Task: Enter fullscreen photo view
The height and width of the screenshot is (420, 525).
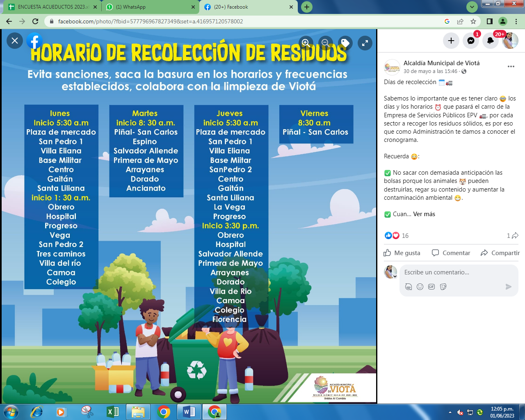Action: pyautogui.click(x=365, y=43)
